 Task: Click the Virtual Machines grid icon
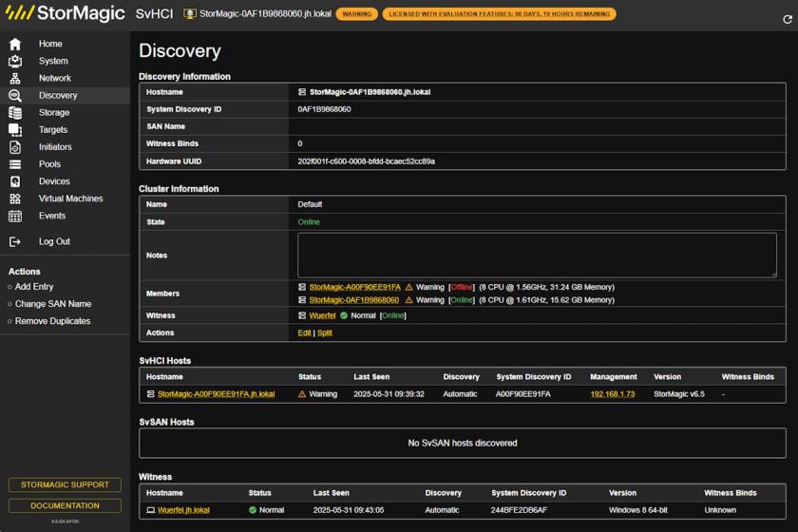(x=15, y=199)
